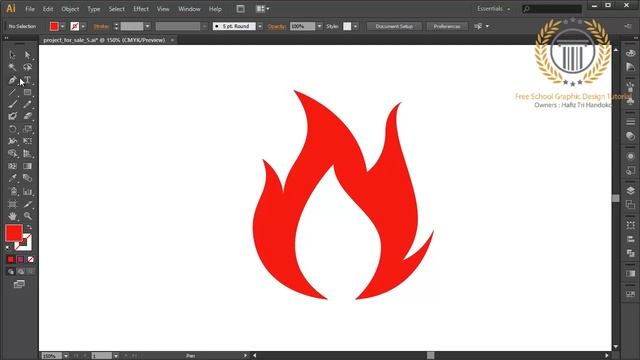This screenshot has height=360, width=640.
Task: Select the Magic Wand tool
Action: (12, 67)
